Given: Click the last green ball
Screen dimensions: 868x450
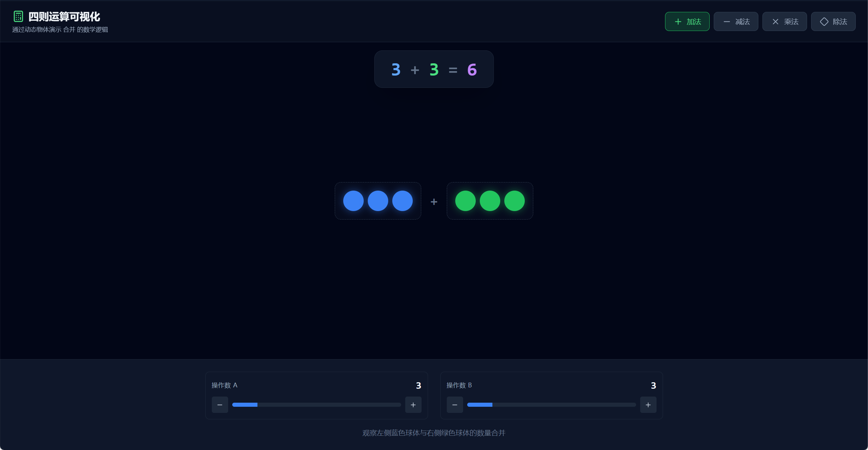Looking at the screenshot, I should coord(514,201).
